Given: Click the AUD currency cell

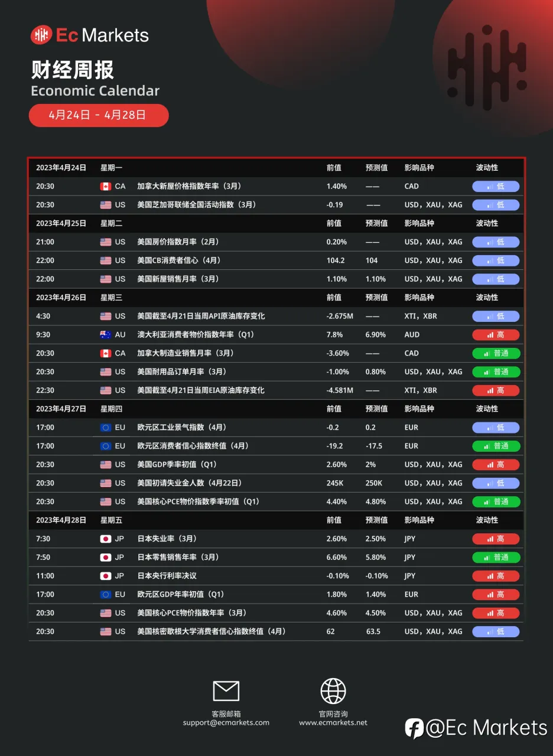Looking at the screenshot, I should pos(412,334).
